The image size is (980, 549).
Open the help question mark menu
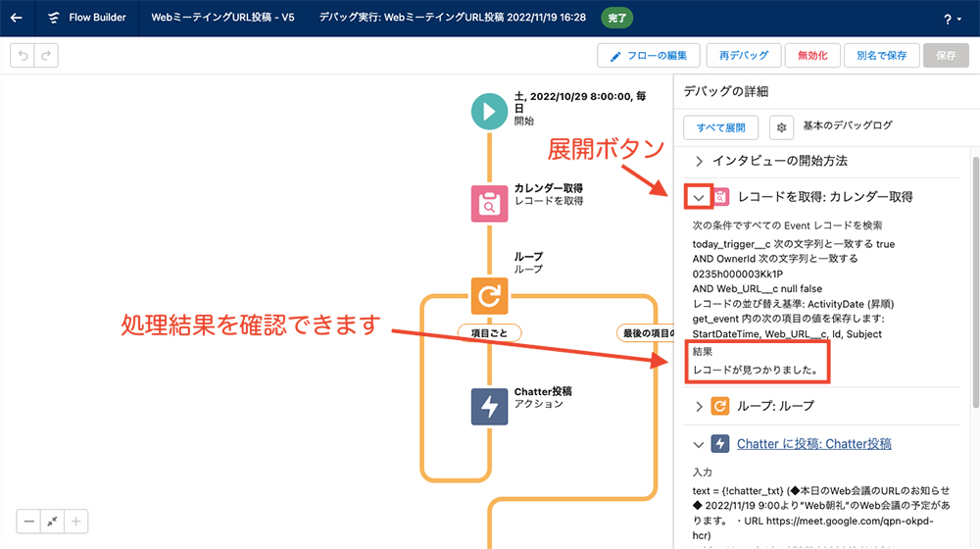[953, 20]
